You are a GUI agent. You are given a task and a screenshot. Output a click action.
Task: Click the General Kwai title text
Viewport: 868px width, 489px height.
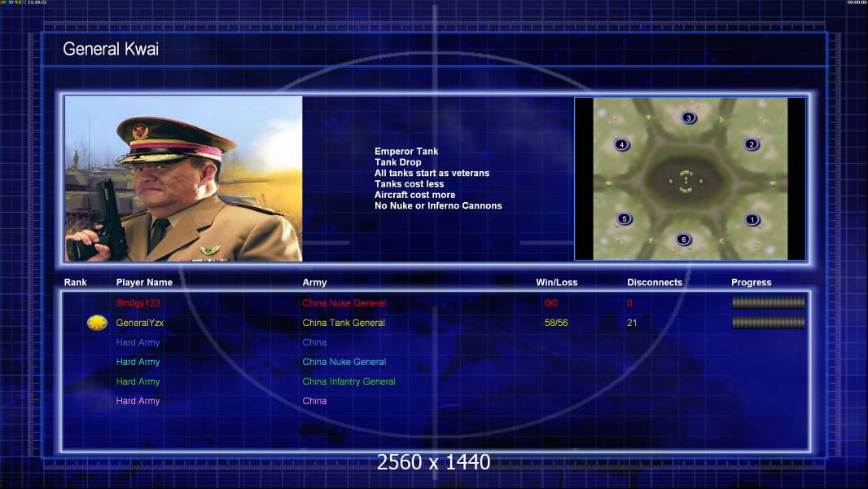point(111,49)
